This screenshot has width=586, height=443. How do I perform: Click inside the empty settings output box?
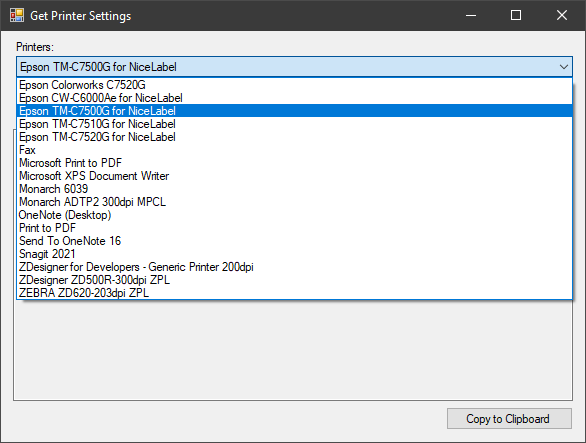point(293,350)
